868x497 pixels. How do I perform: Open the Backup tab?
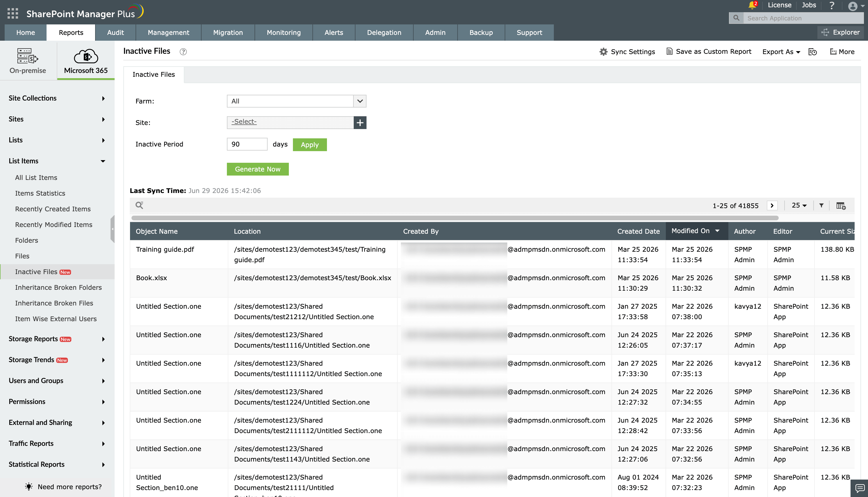(481, 33)
